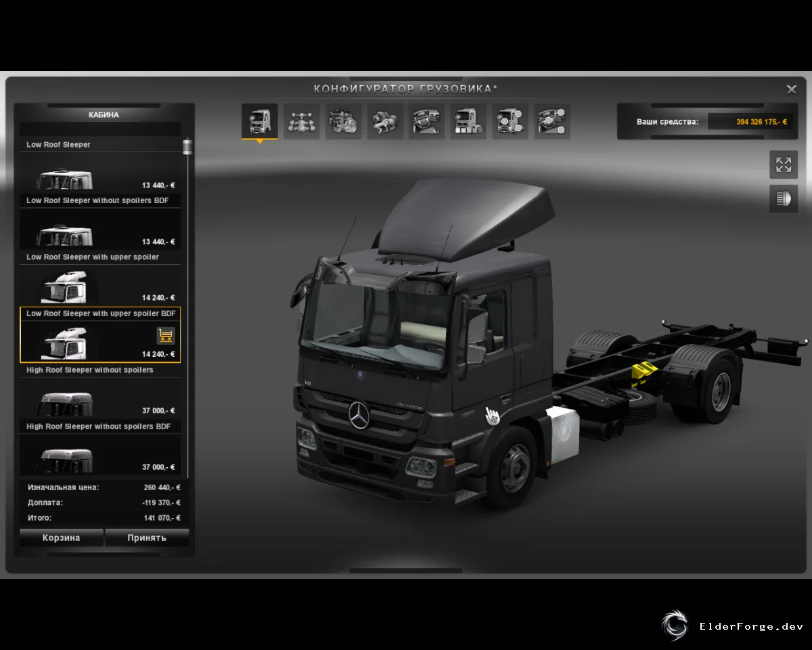Click the 260 440 initial price value

pyautogui.click(x=162, y=487)
